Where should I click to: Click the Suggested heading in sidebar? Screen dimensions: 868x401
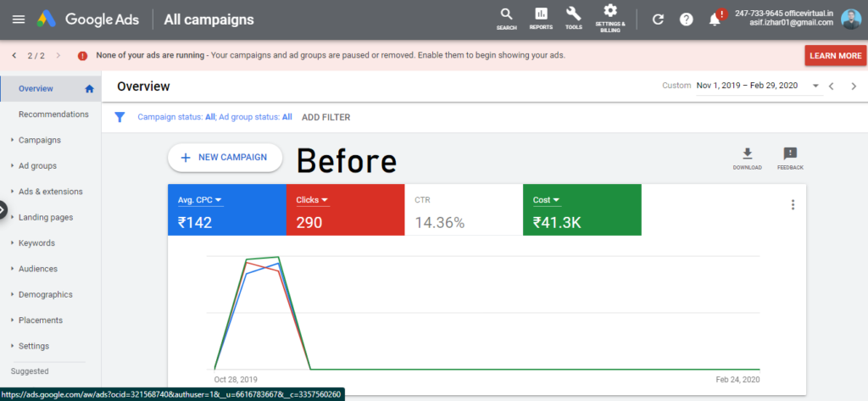[x=30, y=371]
